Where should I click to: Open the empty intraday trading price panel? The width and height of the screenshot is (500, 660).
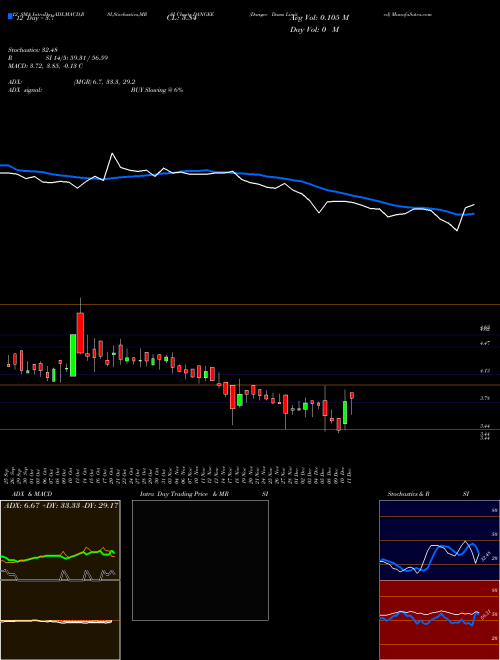(200, 560)
